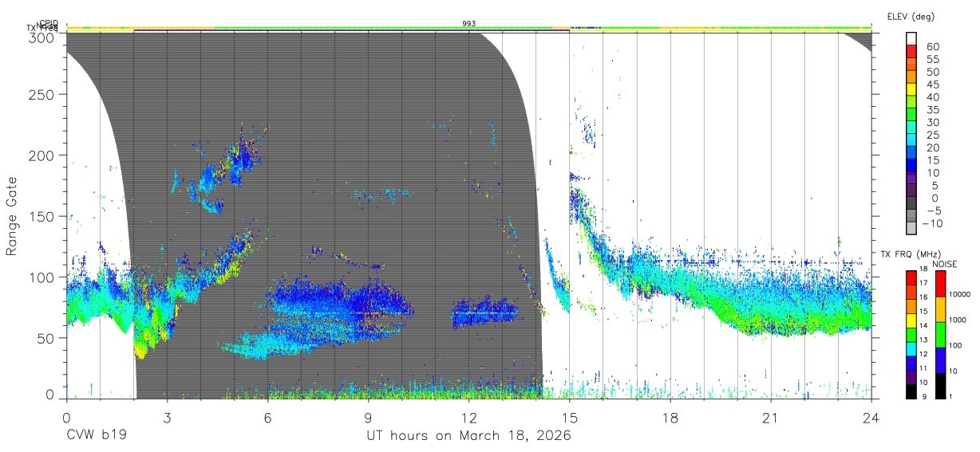Viewport: 980px width, 452px height.
Task: Click range gate tick label '200'
Action: [42, 155]
